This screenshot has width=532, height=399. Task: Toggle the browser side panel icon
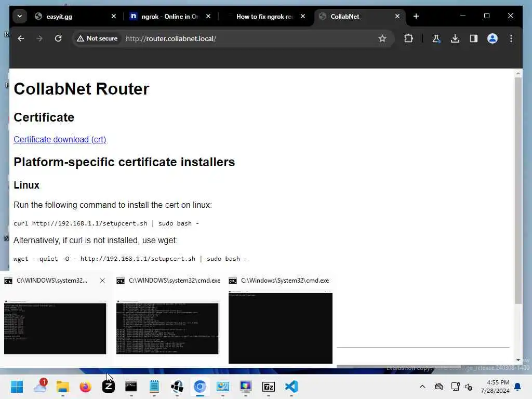tap(474, 38)
